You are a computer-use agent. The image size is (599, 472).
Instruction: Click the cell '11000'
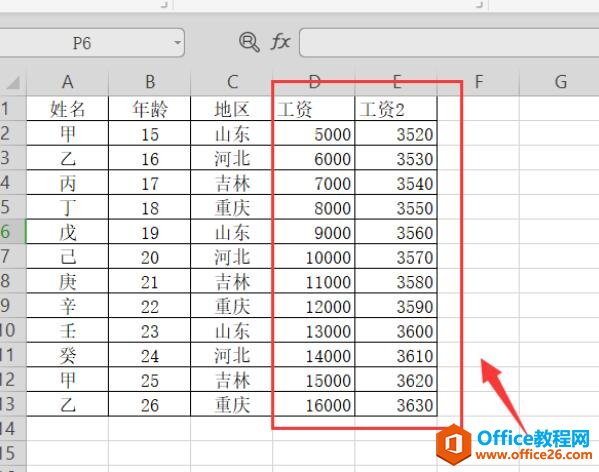(314, 281)
